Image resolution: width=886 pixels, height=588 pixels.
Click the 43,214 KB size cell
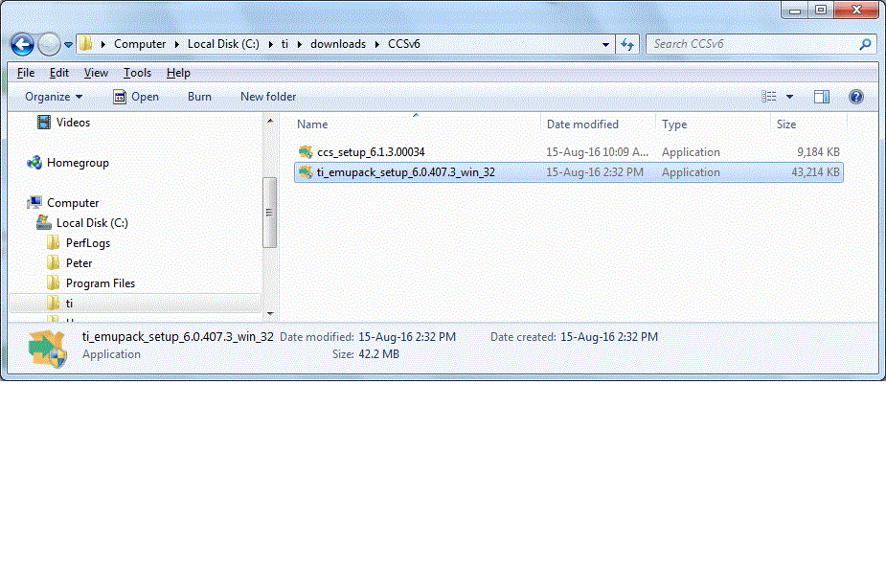click(x=815, y=172)
